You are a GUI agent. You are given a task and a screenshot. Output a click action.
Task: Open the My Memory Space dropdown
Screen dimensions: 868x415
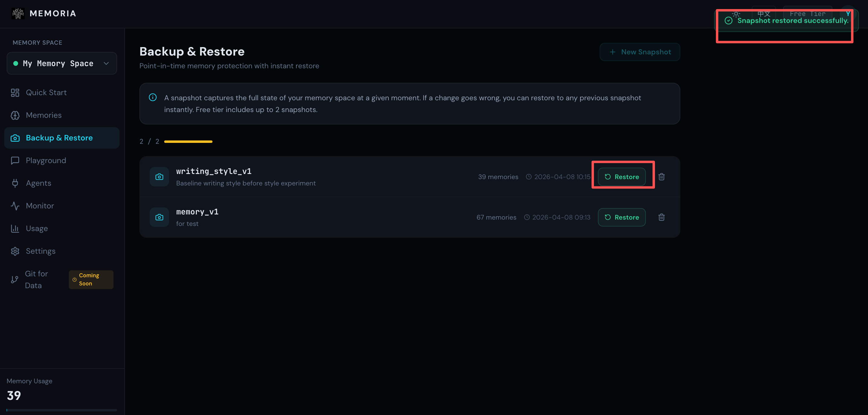click(x=62, y=63)
